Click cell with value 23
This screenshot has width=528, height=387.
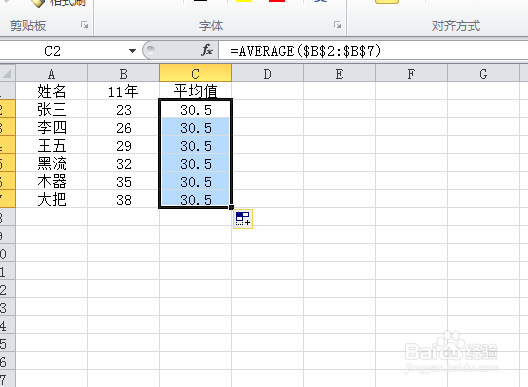(124, 109)
